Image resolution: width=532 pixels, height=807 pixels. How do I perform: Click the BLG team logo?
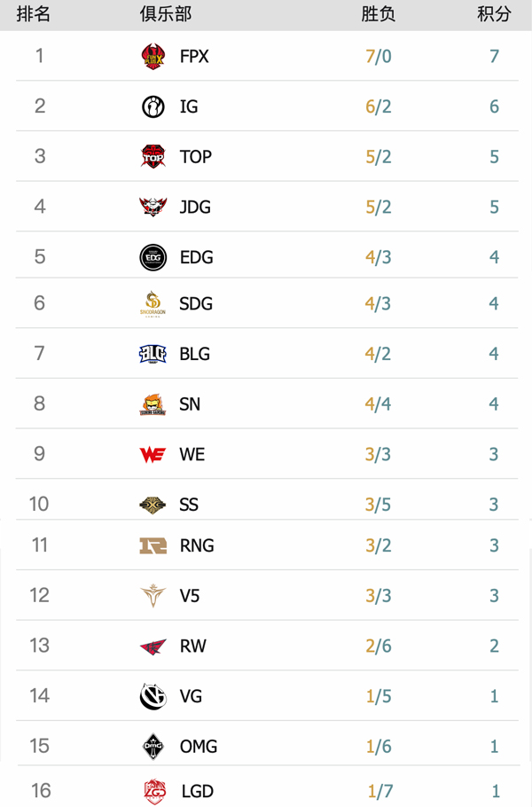coord(153,354)
